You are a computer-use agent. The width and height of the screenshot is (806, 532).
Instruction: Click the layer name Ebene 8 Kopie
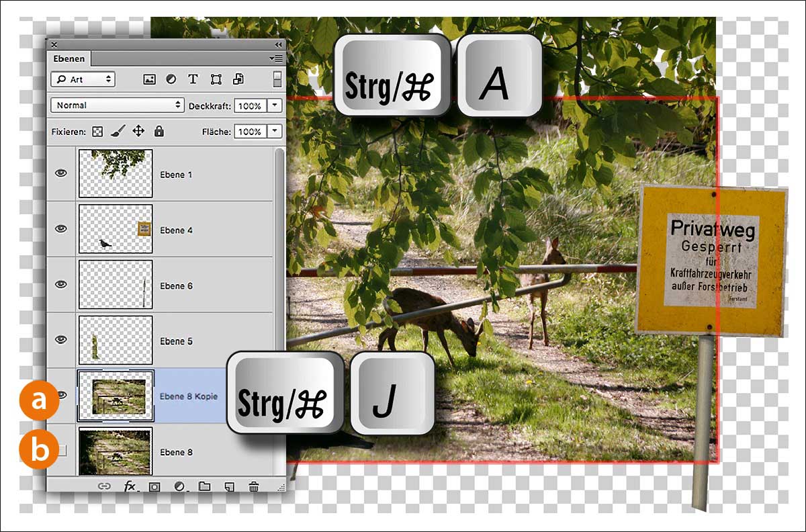pos(189,396)
